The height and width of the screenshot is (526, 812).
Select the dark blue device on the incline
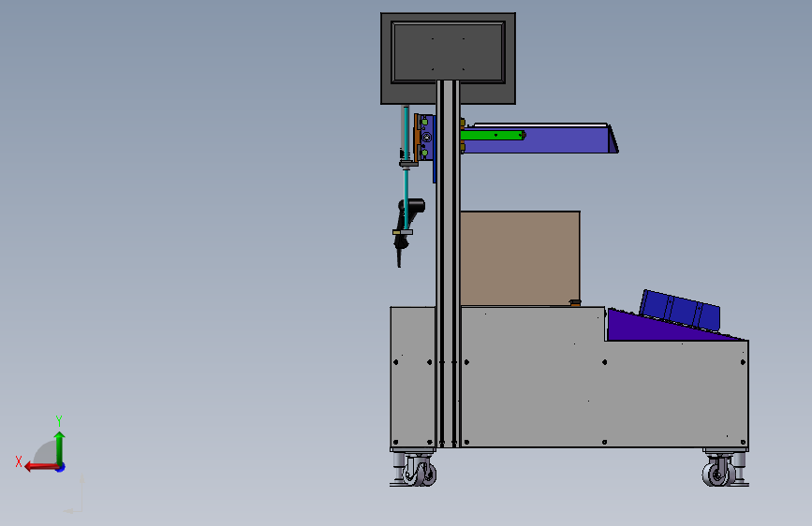coord(679,310)
